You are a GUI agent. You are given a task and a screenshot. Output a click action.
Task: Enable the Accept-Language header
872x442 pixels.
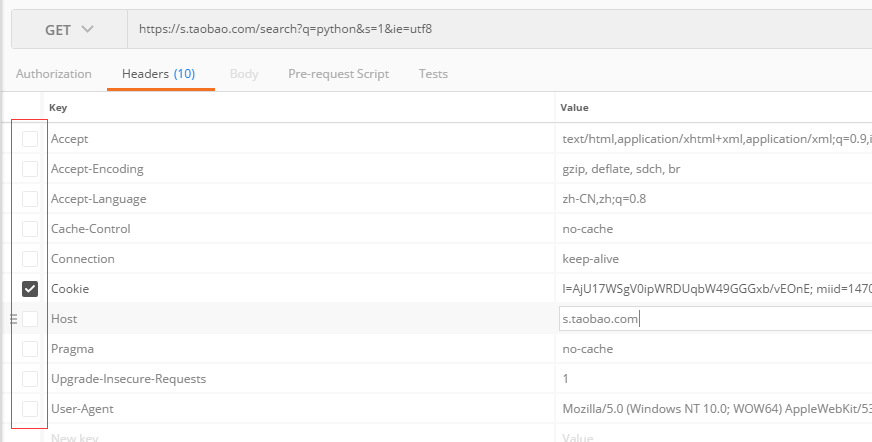coord(30,199)
